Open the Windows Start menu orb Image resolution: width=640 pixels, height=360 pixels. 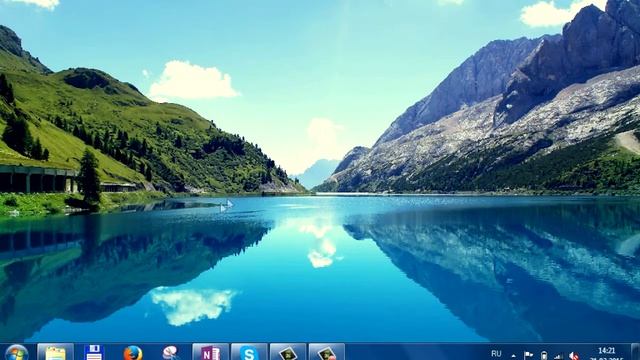pyautogui.click(x=17, y=353)
